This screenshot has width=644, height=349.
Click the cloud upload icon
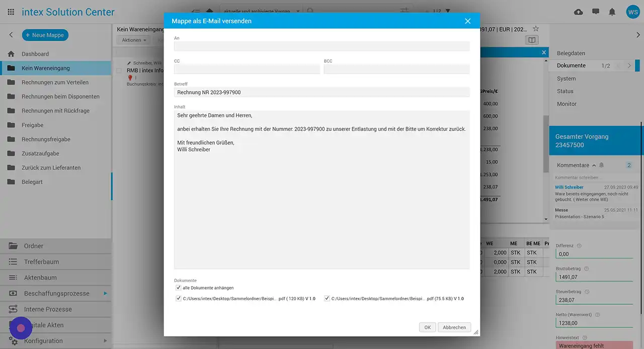tap(579, 12)
